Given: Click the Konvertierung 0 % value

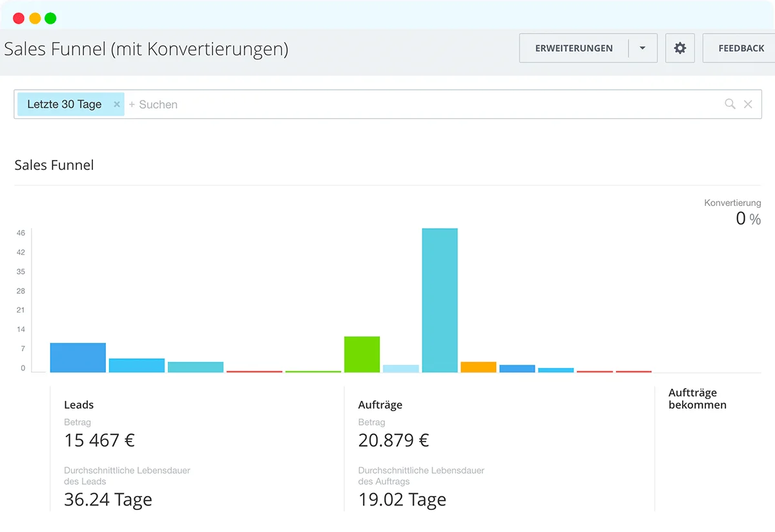Looking at the screenshot, I should point(749,219).
